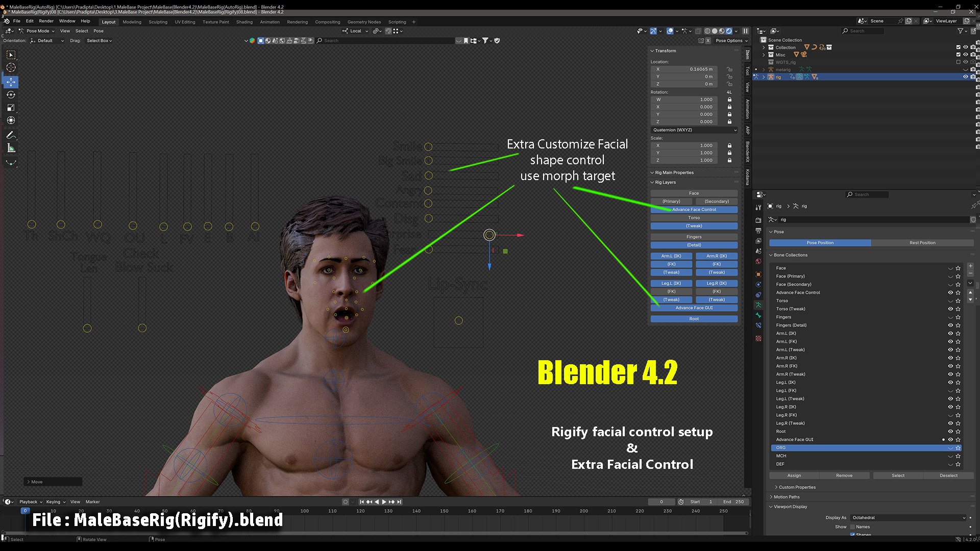Open the Output properties tab icon
The height and width of the screenshot is (551, 980).
point(758,231)
